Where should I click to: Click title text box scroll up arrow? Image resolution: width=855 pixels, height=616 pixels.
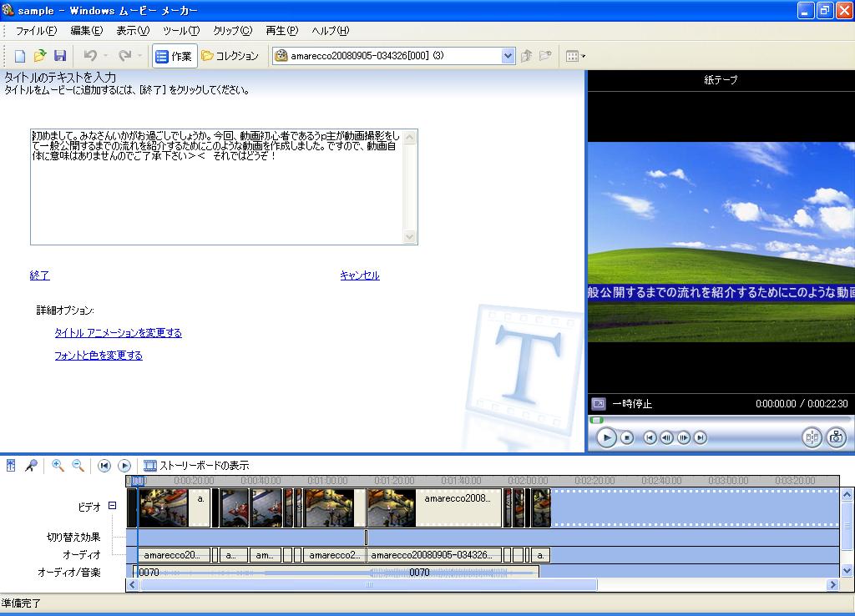point(409,138)
